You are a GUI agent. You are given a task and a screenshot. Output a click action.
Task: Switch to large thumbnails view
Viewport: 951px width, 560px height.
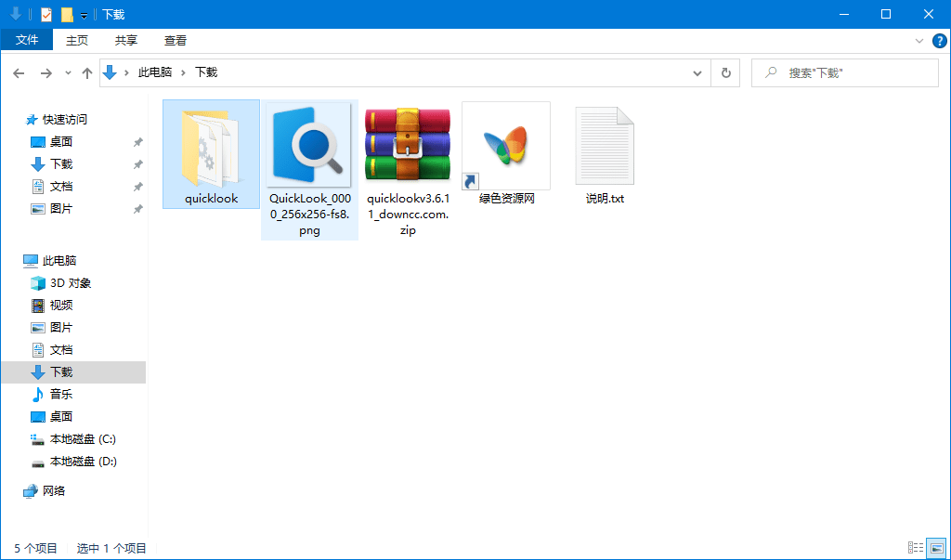[934, 548]
